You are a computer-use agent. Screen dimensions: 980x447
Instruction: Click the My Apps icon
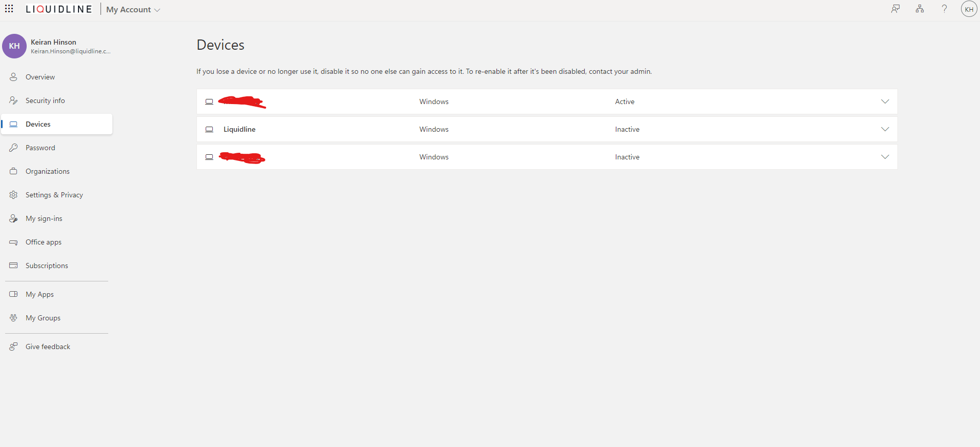click(x=13, y=294)
